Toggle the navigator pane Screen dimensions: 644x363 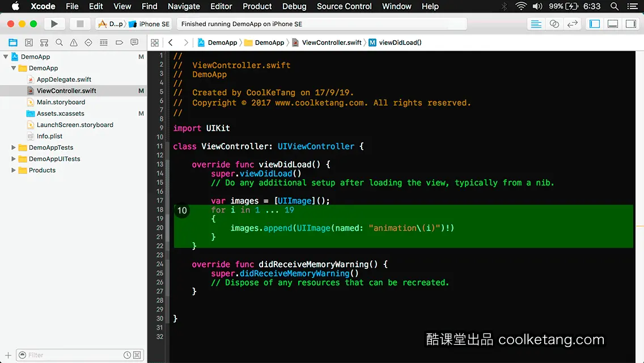(x=595, y=24)
